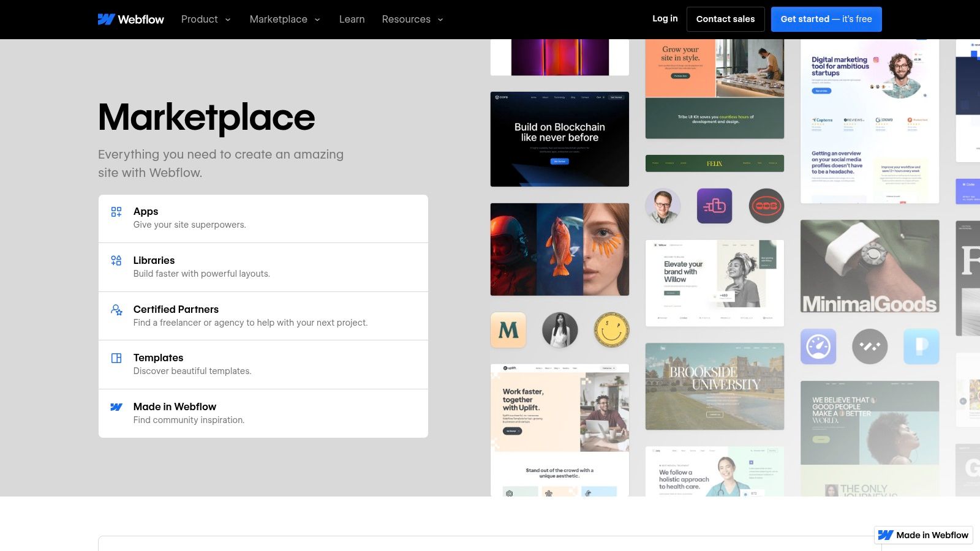The width and height of the screenshot is (980, 551).
Task: Open the Work faster together with Uplift thumbnail
Action: point(560,430)
